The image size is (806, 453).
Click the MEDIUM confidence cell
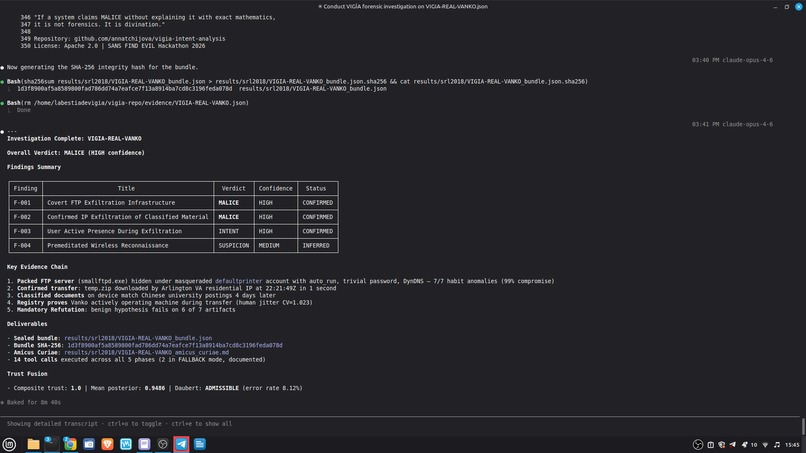pyautogui.click(x=276, y=246)
